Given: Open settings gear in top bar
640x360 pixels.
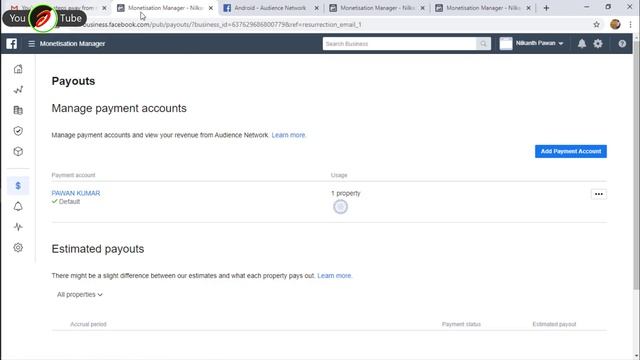Looking at the screenshot, I should coord(598,44).
